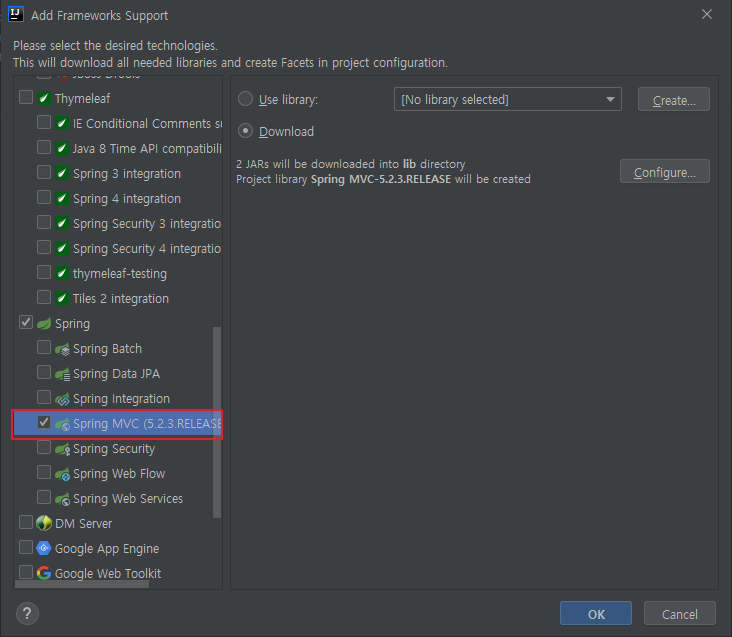Image resolution: width=732 pixels, height=637 pixels.
Task: Uncheck the Spring framework checkbox
Action: coord(26,322)
